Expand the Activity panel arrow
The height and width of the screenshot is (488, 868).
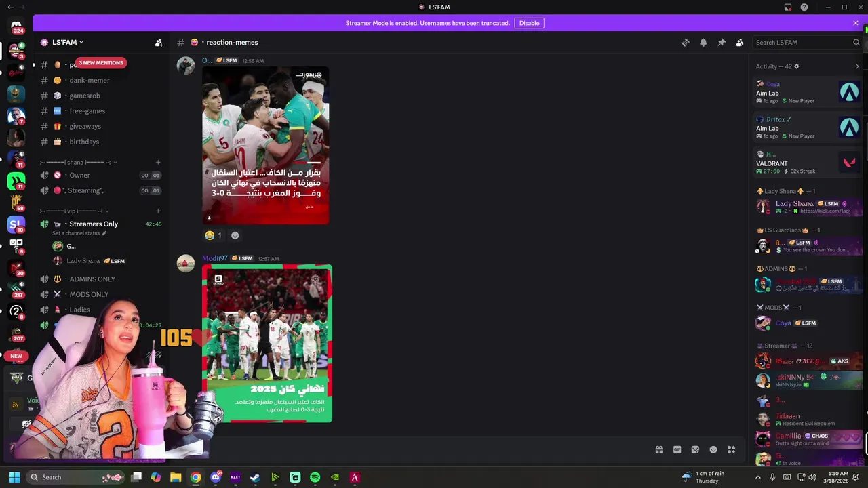point(857,66)
